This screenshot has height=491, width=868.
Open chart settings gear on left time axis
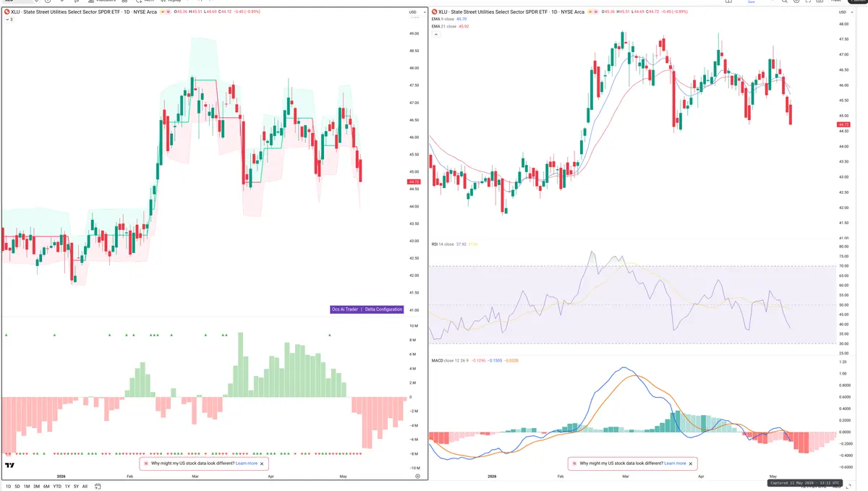[x=417, y=477]
